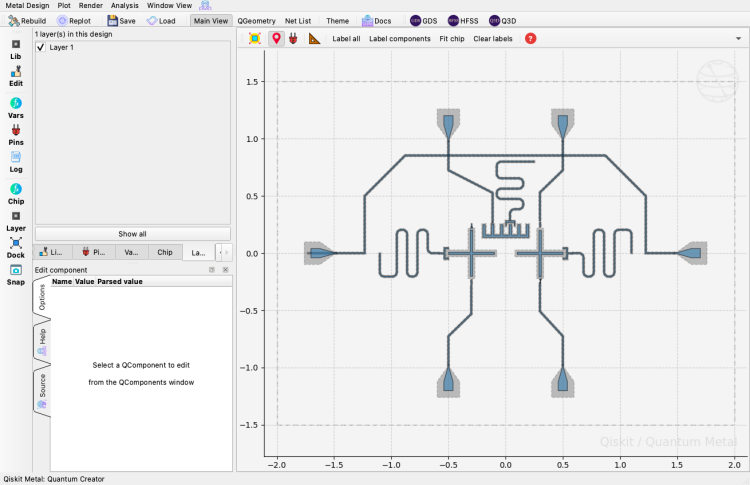Viewport: 750px width, 485px height.
Task: Open the Edit sidebar panel
Action: click(16, 77)
